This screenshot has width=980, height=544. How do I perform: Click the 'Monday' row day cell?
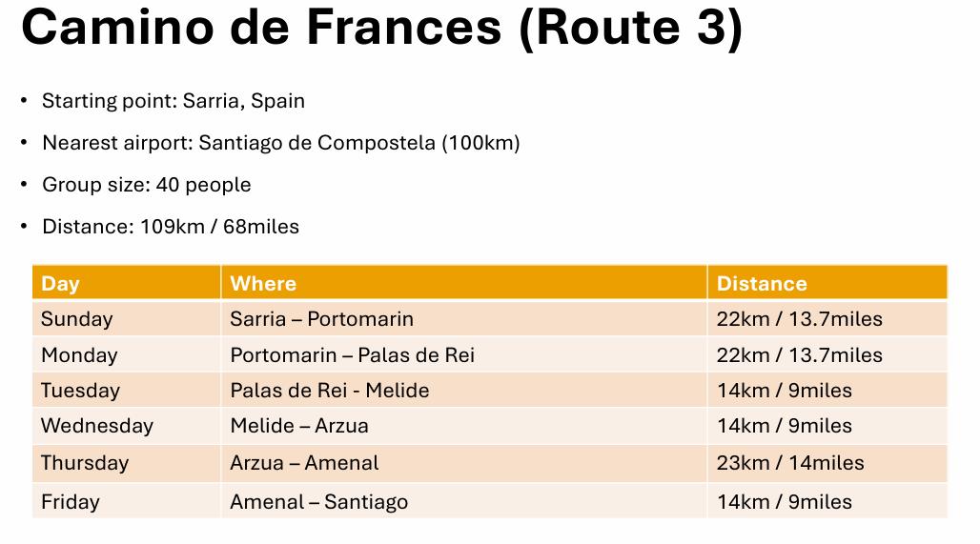click(x=79, y=355)
